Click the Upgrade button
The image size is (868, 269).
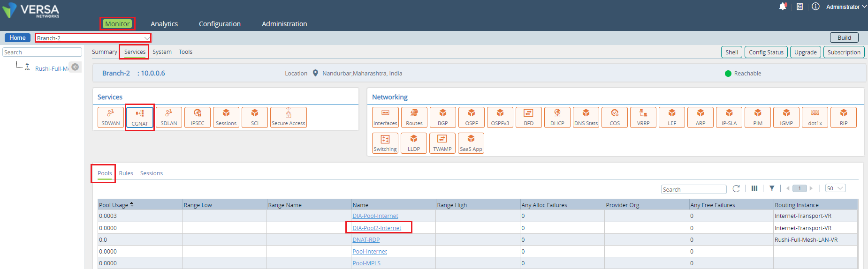coord(806,52)
